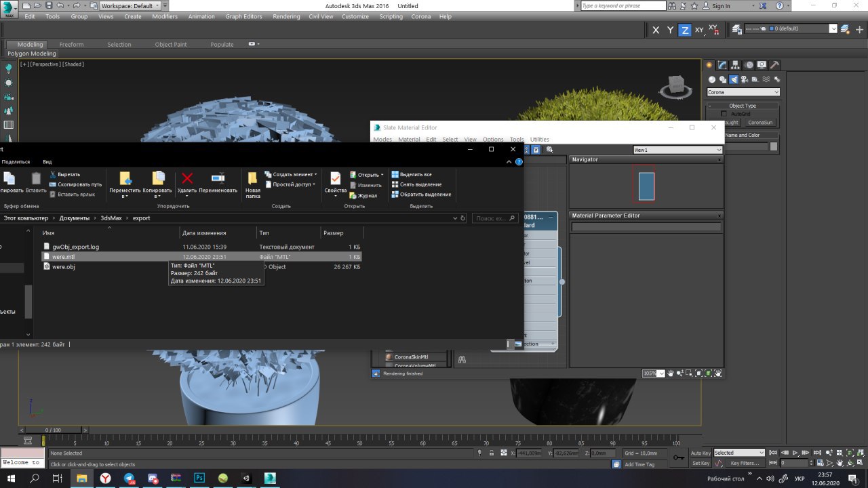This screenshot has width=868, height=488.
Task: Open the View1 dropdown in Slate Material Editor
Action: click(x=677, y=150)
